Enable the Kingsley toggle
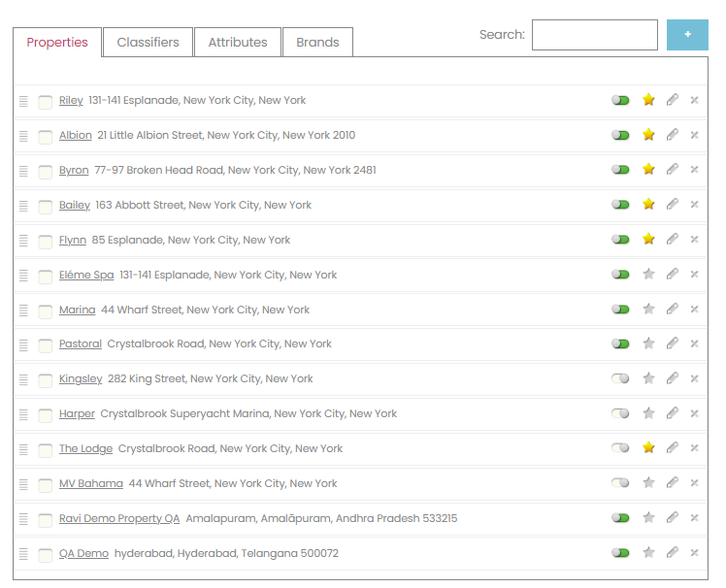Image resolution: width=726 pixels, height=588 pixels. [620, 378]
